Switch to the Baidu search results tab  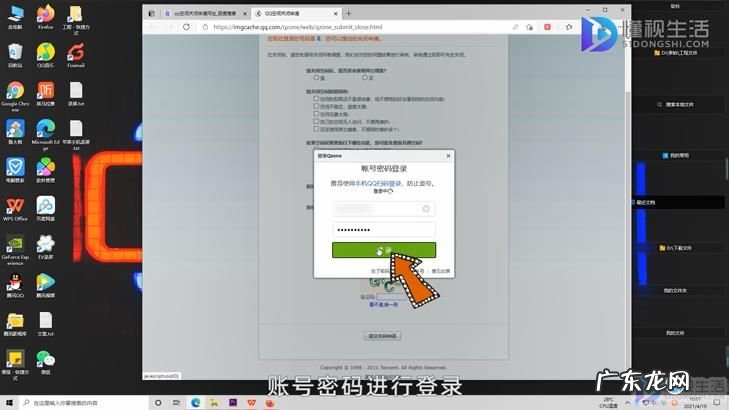click(x=205, y=13)
